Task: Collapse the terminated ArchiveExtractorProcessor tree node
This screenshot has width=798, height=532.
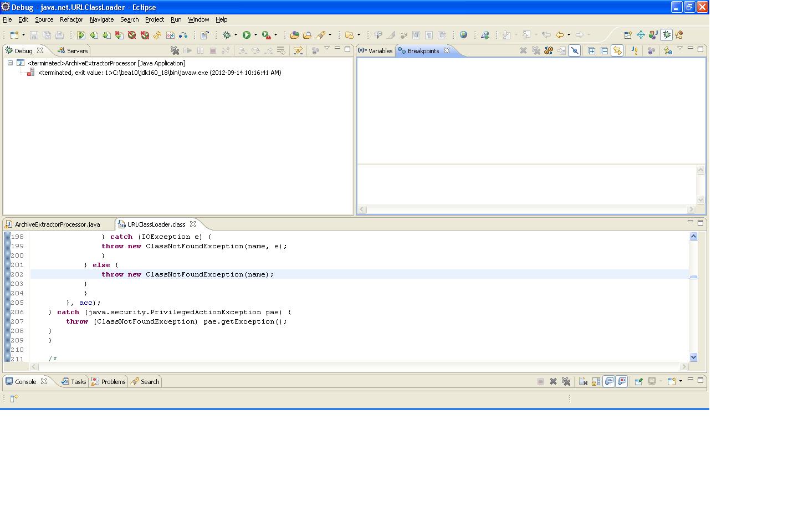Action: [x=10, y=63]
